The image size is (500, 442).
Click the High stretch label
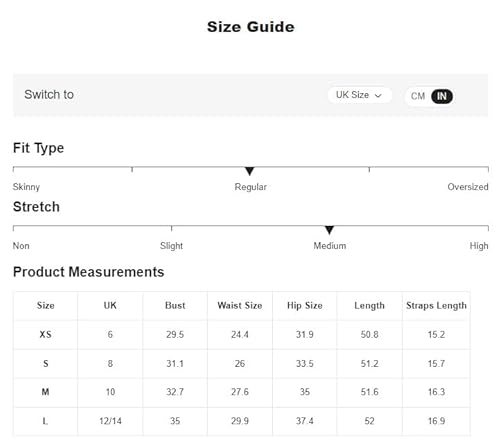tap(479, 246)
